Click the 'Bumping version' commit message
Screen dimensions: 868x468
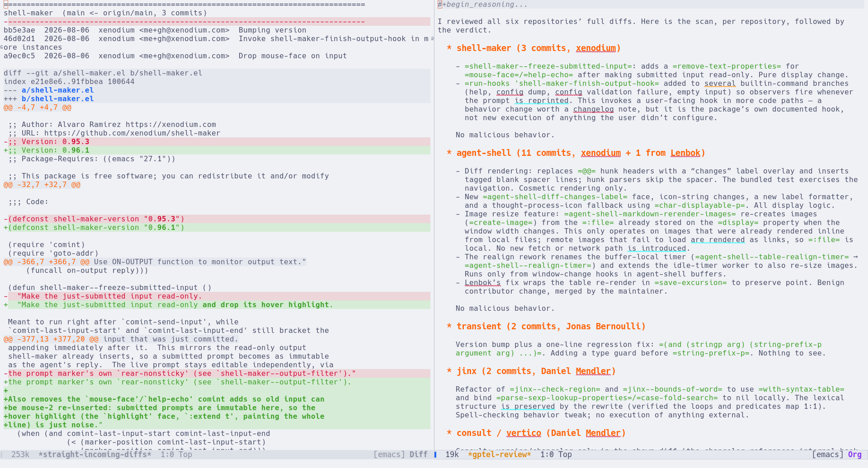coord(273,30)
